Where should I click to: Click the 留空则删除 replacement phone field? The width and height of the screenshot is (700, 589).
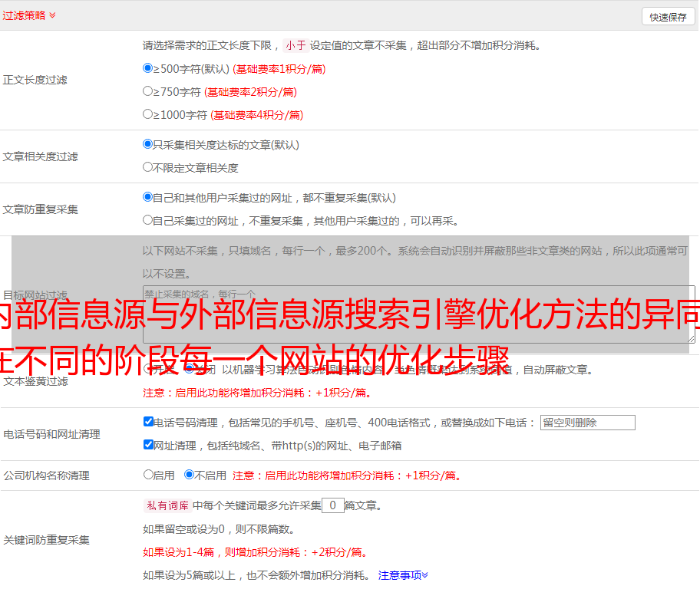click(587, 423)
